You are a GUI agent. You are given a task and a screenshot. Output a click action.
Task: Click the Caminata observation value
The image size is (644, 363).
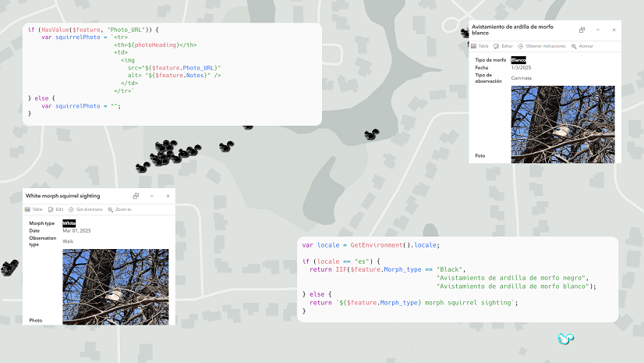pos(521,78)
